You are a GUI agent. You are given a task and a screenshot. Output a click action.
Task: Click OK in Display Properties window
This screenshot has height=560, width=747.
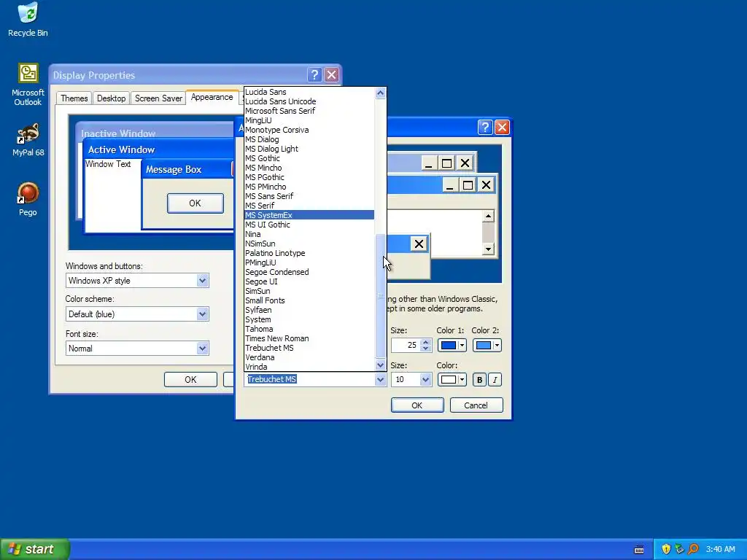(x=190, y=379)
